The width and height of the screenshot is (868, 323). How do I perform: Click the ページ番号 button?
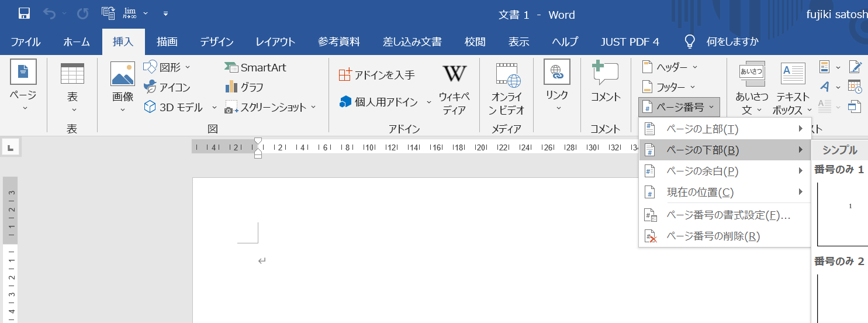679,107
